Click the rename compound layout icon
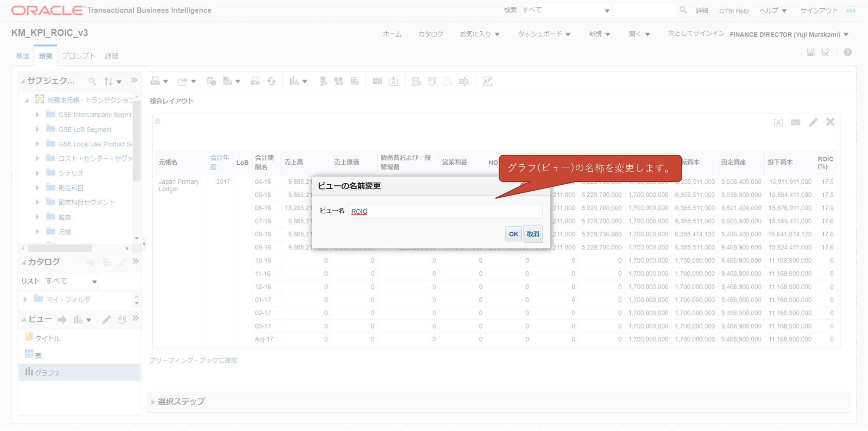The width and height of the screenshot is (868, 431). 464,81
